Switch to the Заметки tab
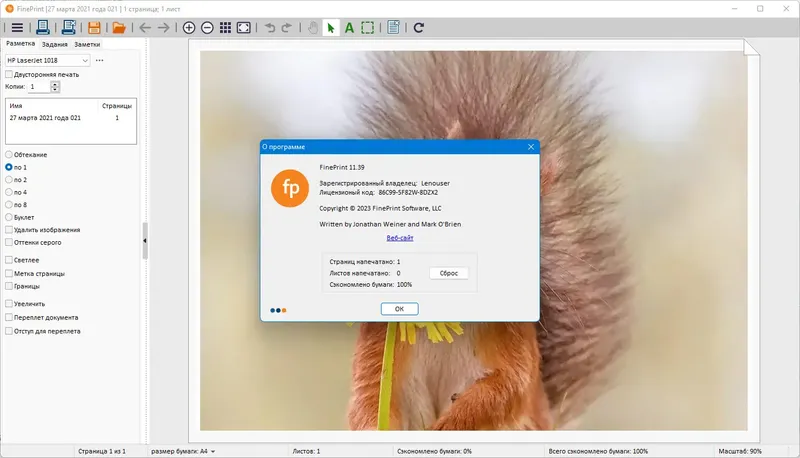The image size is (800, 458). click(87, 44)
